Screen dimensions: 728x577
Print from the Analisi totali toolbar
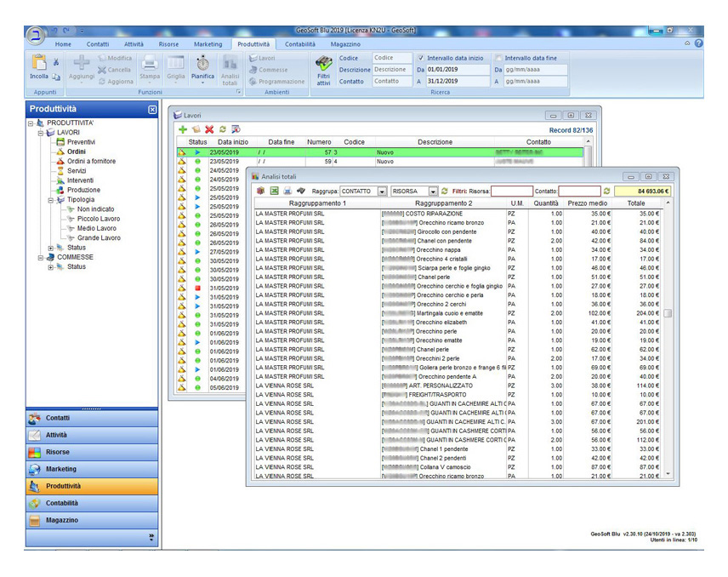click(287, 191)
